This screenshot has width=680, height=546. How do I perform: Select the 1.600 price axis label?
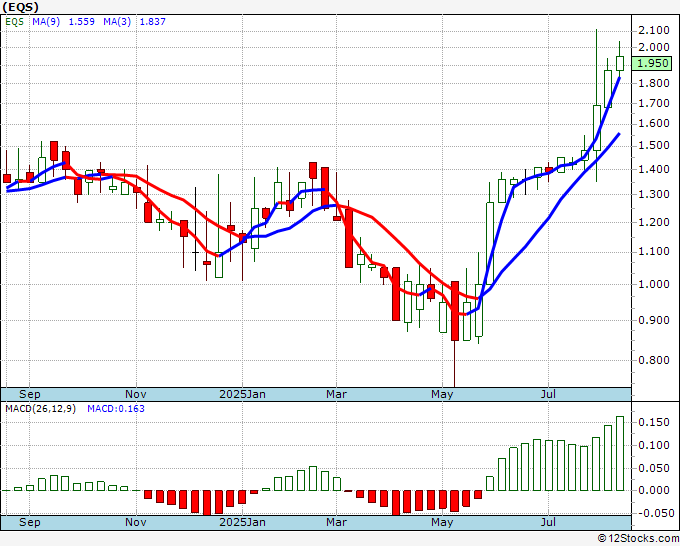click(654, 124)
